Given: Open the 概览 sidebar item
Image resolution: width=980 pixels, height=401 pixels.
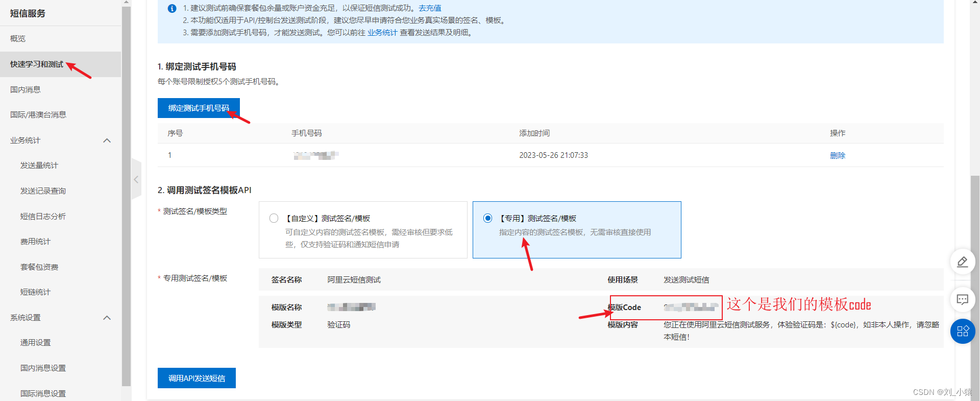Looking at the screenshot, I should tap(18, 39).
